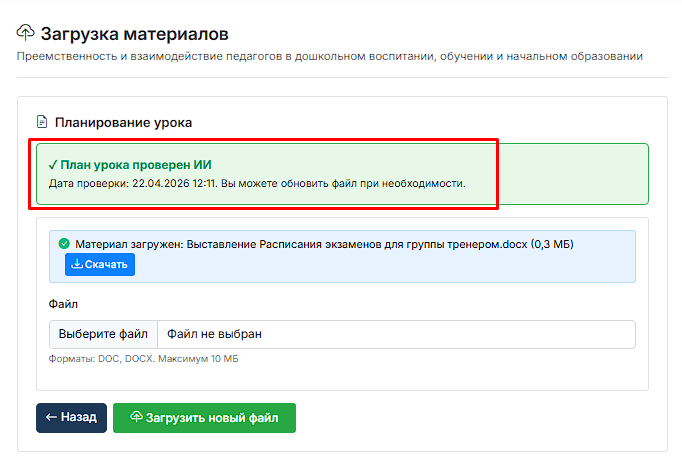The height and width of the screenshot is (473, 682).
Task: Upload via Загрузить новый файл button
Action: click(x=204, y=418)
